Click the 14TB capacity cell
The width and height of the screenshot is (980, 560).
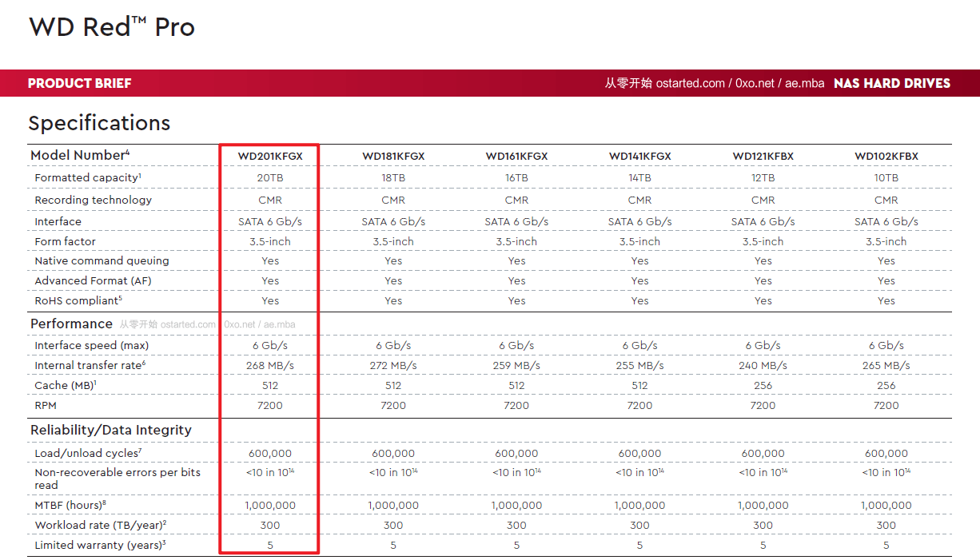click(639, 178)
